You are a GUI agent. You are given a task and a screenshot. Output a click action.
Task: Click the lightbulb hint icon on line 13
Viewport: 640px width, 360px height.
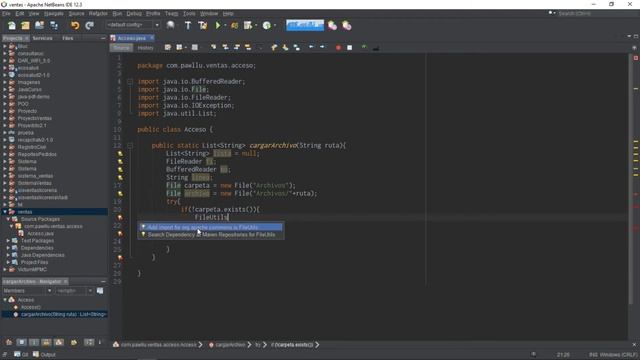click(120, 154)
